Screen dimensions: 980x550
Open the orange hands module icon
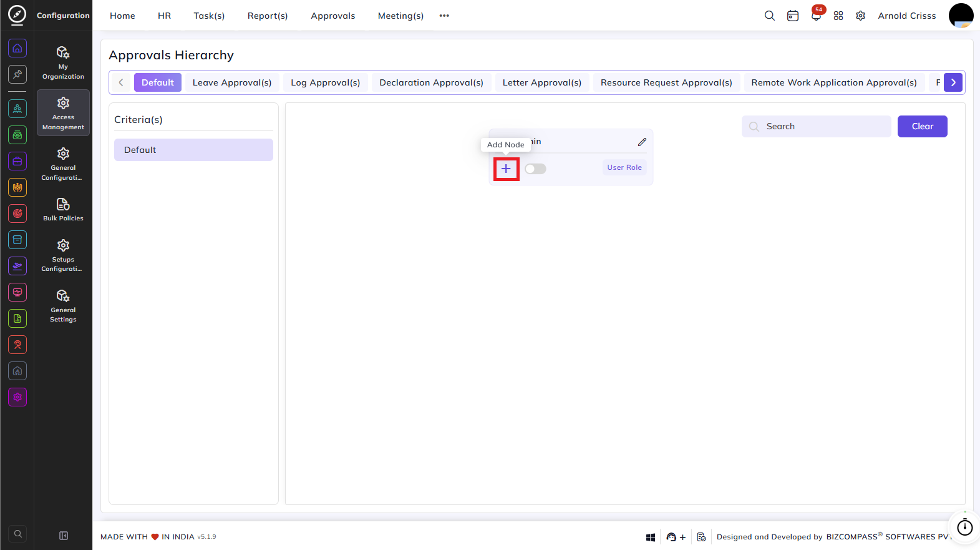[17, 187]
